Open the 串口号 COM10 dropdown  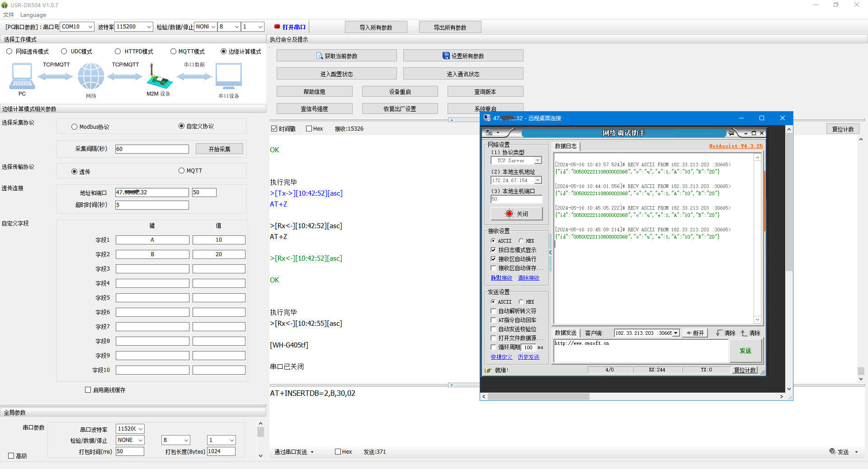[90, 27]
